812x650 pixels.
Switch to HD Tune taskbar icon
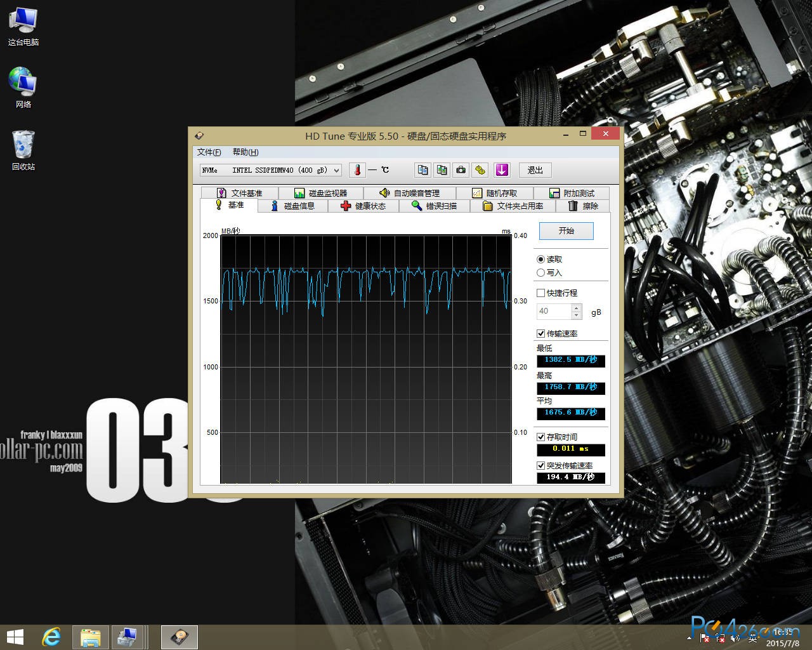(180, 637)
